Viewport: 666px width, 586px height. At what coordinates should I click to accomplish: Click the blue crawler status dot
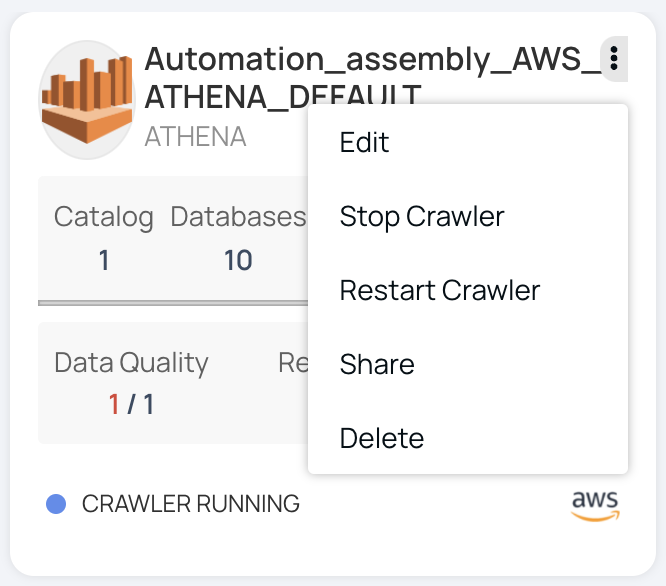coord(56,504)
